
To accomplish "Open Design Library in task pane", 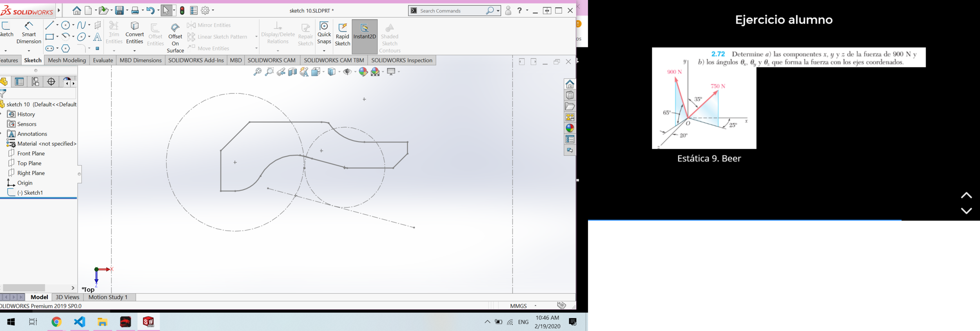I will pos(570,95).
